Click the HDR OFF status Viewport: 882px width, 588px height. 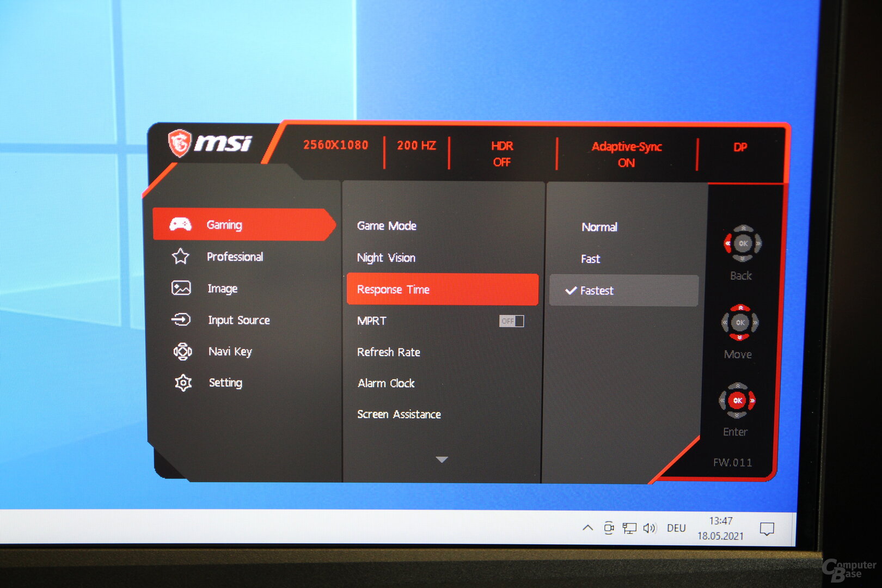coord(502,154)
